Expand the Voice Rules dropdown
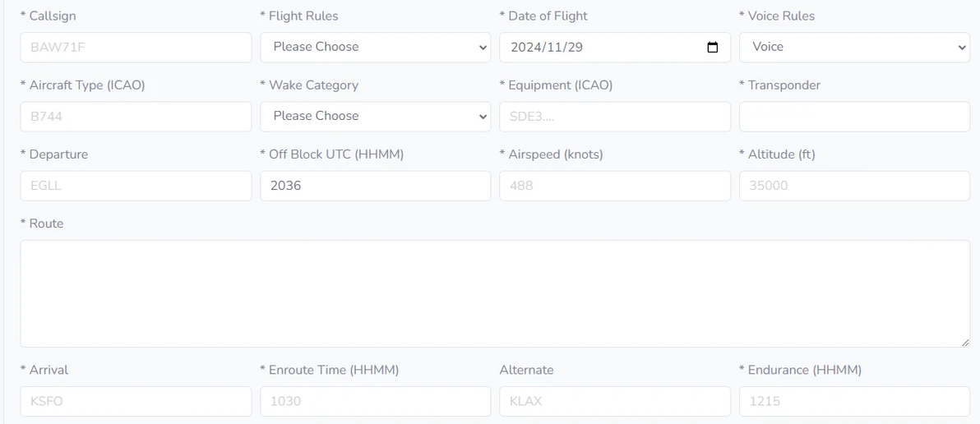 tap(854, 48)
